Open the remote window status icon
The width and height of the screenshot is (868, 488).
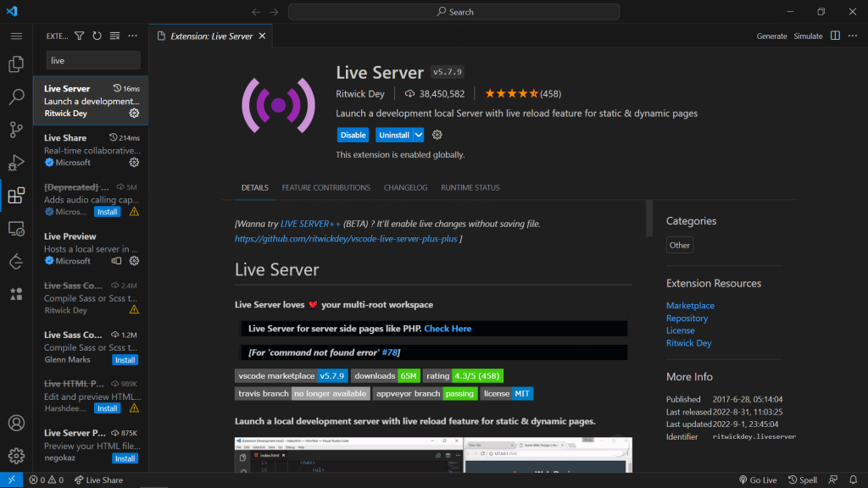click(11, 480)
